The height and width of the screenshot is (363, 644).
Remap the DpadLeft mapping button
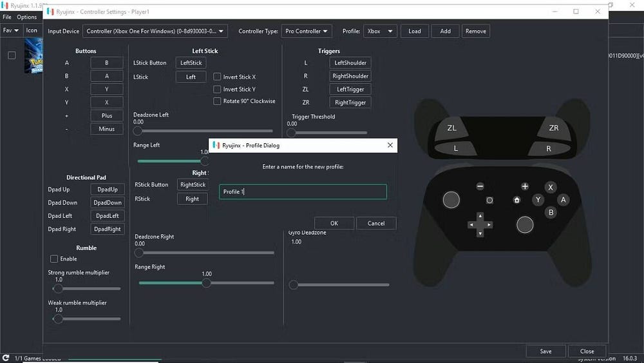click(107, 216)
